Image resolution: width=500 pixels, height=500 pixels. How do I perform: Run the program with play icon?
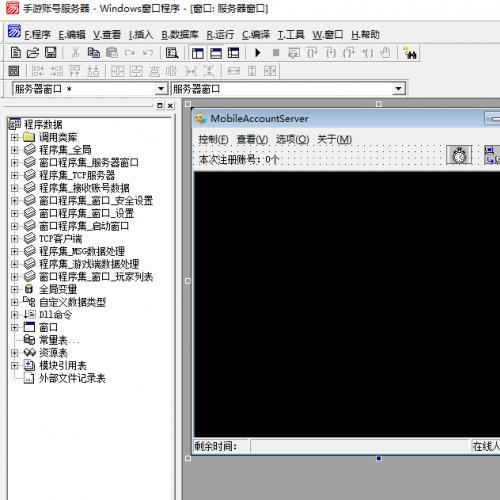pyautogui.click(x=258, y=53)
